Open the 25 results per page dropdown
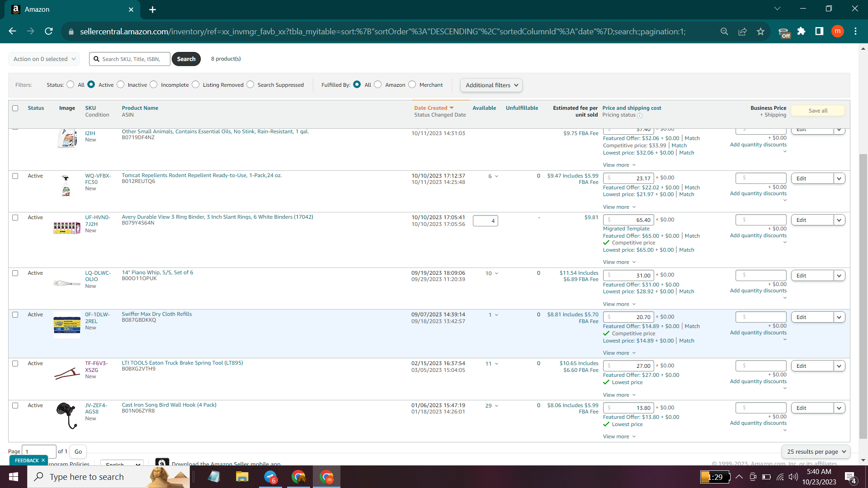The height and width of the screenshot is (488, 868). pyautogui.click(x=816, y=451)
